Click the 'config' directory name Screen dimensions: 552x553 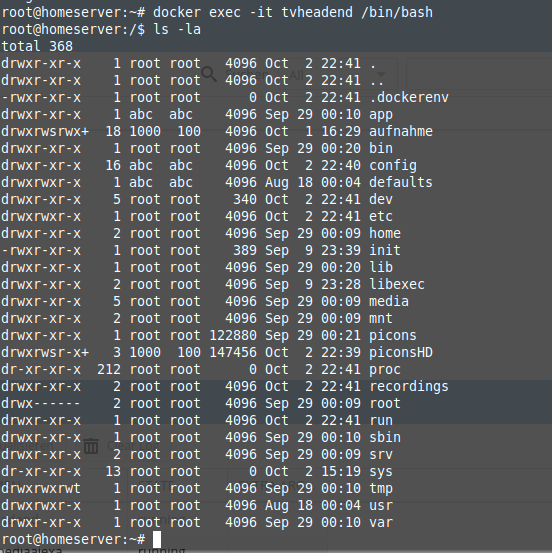coord(393,166)
